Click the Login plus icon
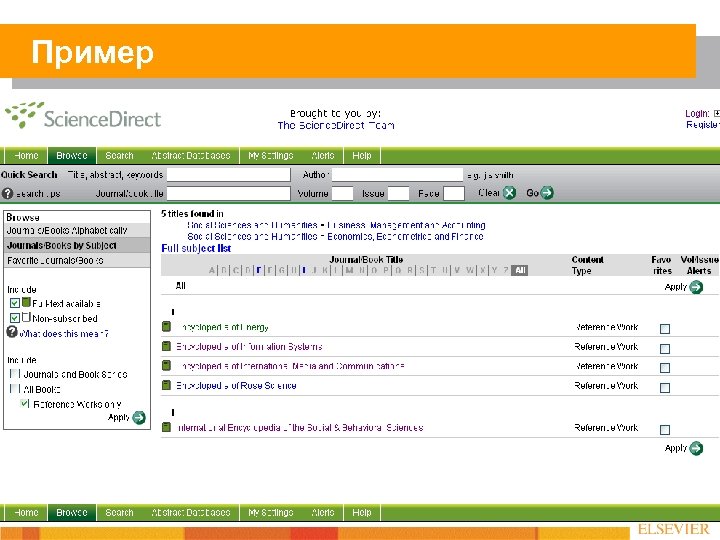 [x=717, y=113]
